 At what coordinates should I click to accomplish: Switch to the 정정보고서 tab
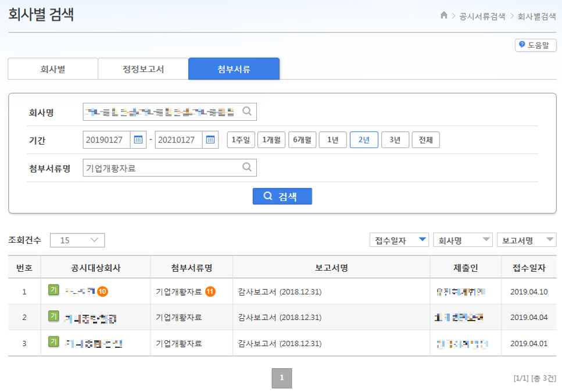(142, 69)
